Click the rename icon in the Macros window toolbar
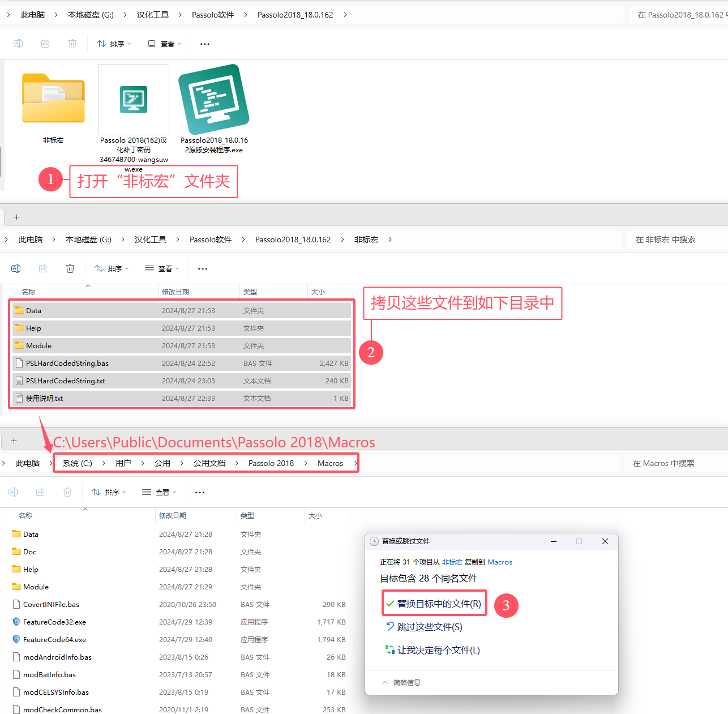This screenshot has height=714, width=728. [x=13, y=492]
